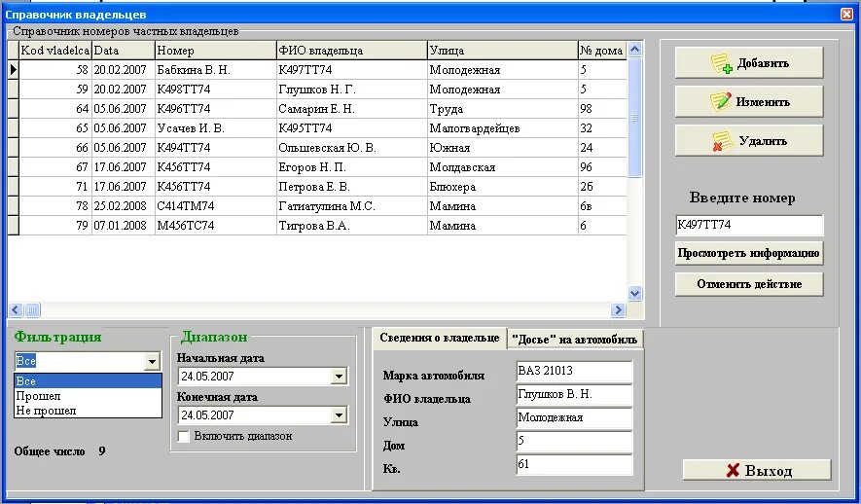Image resolution: width=861 pixels, height=504 pixels.
Task: Click the Фильтрация combo text field Все
Action: [79, 361]
